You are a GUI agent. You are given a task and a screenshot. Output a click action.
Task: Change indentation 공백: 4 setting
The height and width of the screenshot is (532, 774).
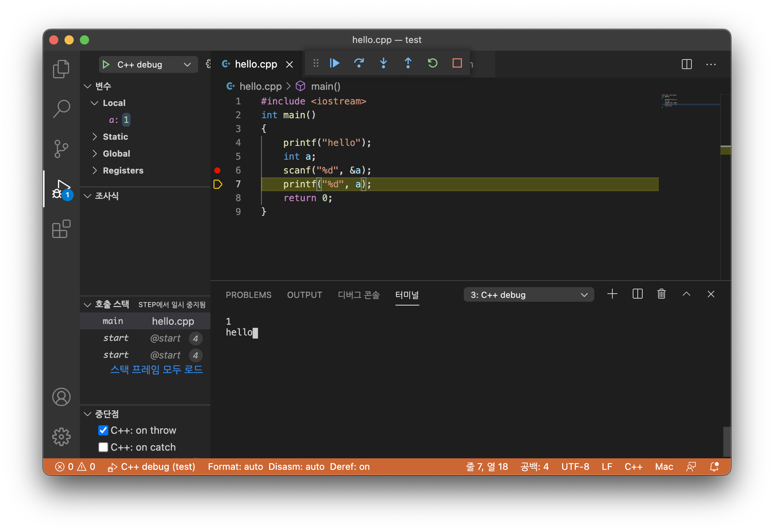coord(534,467)
